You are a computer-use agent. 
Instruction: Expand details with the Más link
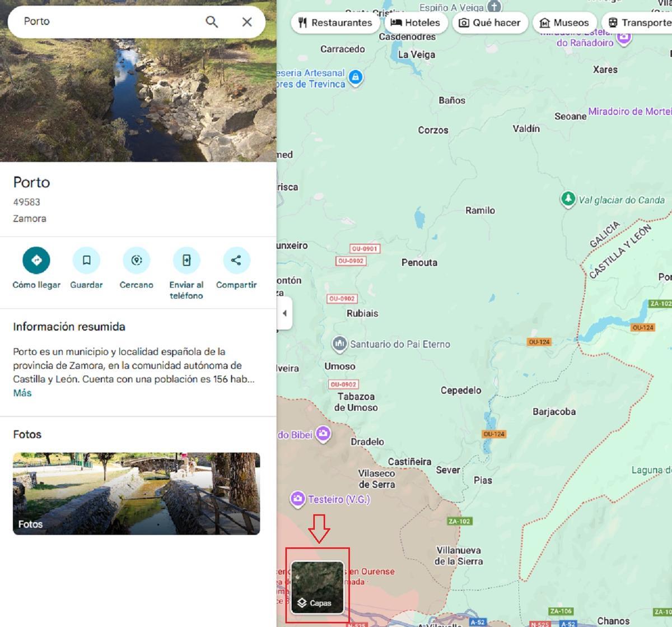[x=22, y=393]
